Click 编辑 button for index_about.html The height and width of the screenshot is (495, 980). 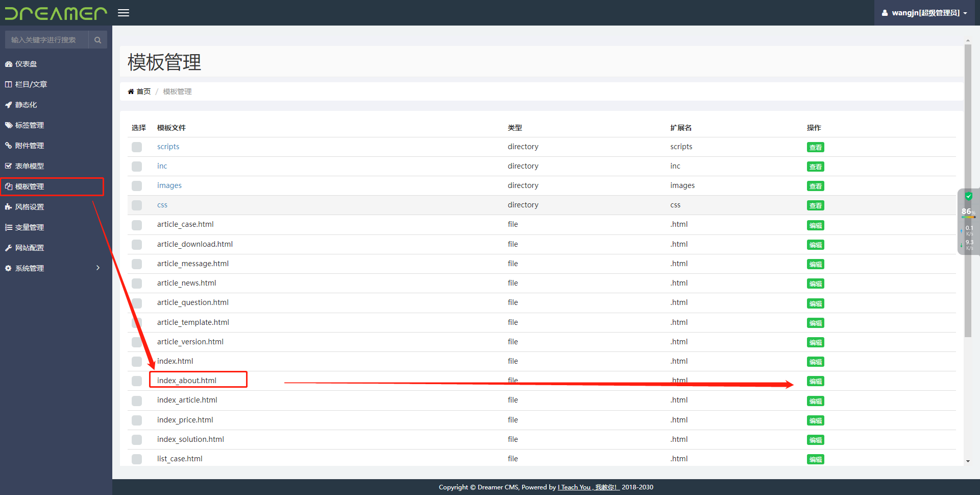[x=815, y=382]
